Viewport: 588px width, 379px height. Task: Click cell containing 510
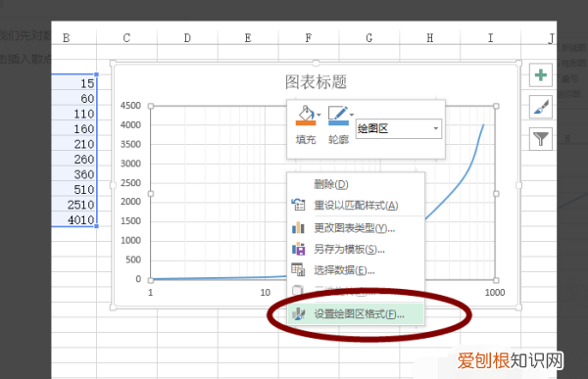click(x=73, y=189)
